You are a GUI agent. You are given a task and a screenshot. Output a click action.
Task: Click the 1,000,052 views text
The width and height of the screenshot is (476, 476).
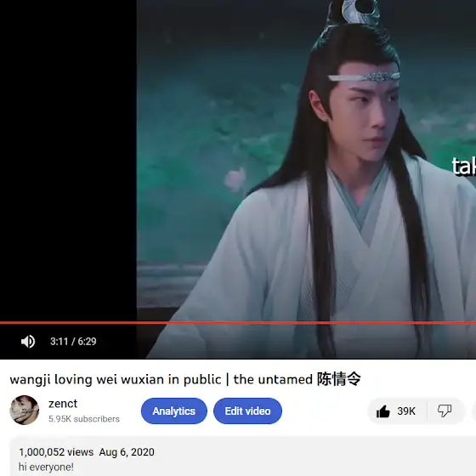pyautogui.click(x=56, y=452)
